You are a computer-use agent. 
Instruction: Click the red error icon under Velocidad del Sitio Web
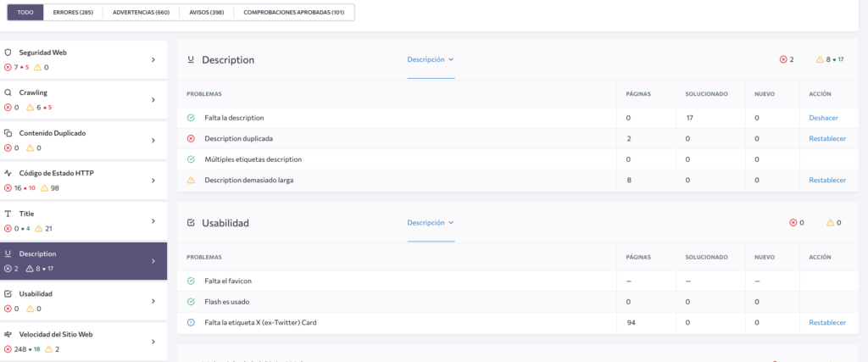point(8,349)
